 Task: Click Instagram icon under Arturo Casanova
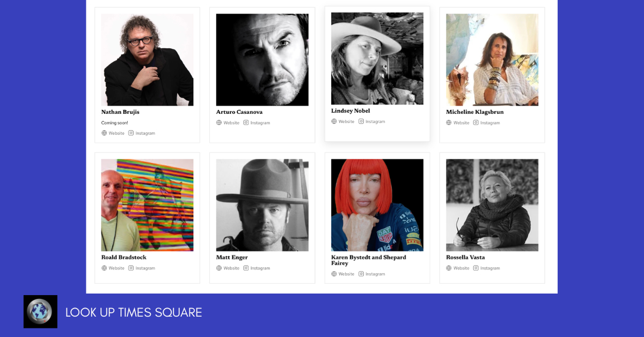[x=246, y=123]
